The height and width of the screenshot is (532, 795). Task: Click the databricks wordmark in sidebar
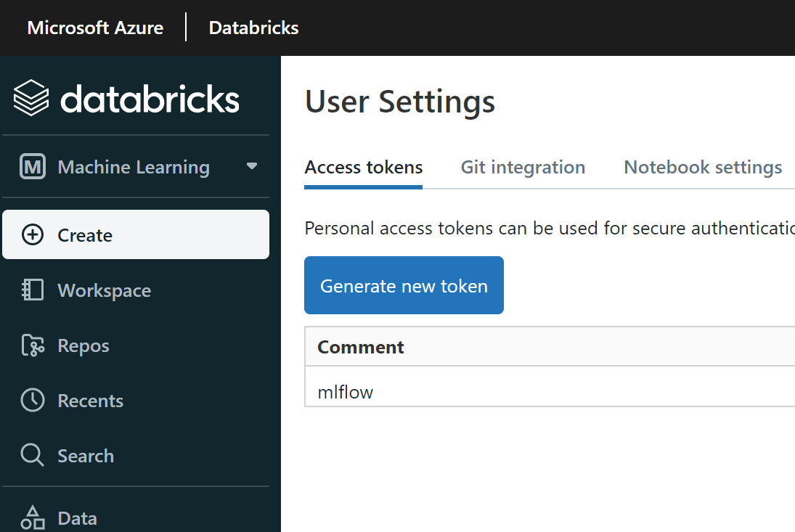pyautogui.click(x=150, y=99)
